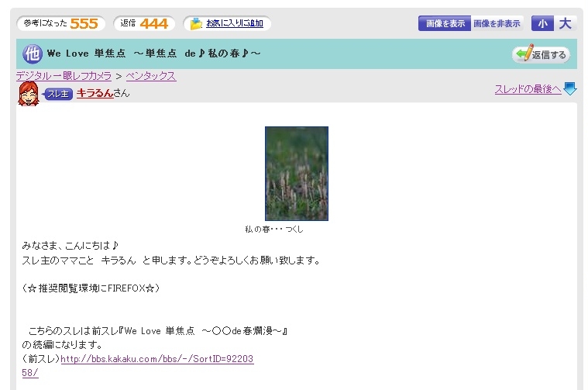Click the お気に入りに追加 favorites link

click(x=235, y=23)
